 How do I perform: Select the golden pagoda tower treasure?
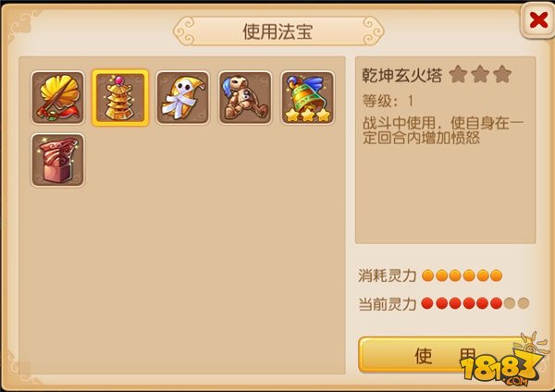click(x=120, y=98)
